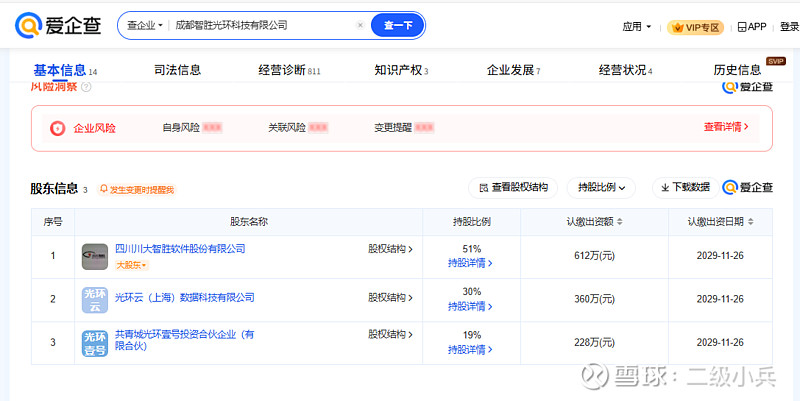The width and height of the screenshot is (800, 401).
Task: Open the APP download link
Action: [752, 27]
